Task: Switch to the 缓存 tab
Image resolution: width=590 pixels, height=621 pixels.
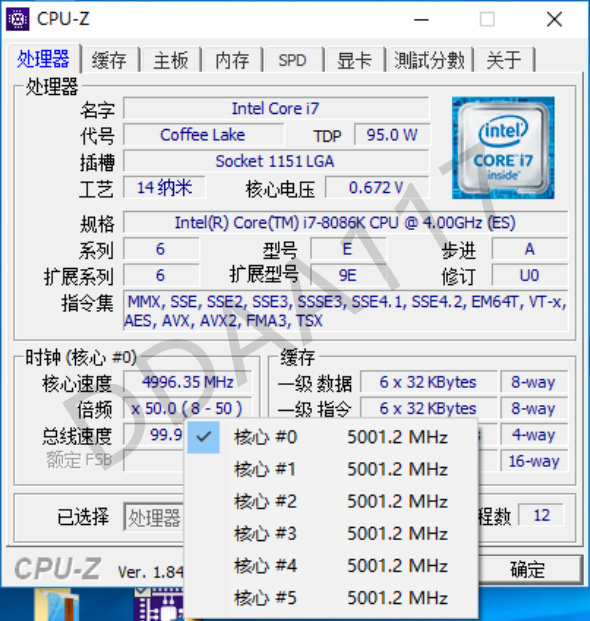Action: pyautogui.click(x=109, y=60)
